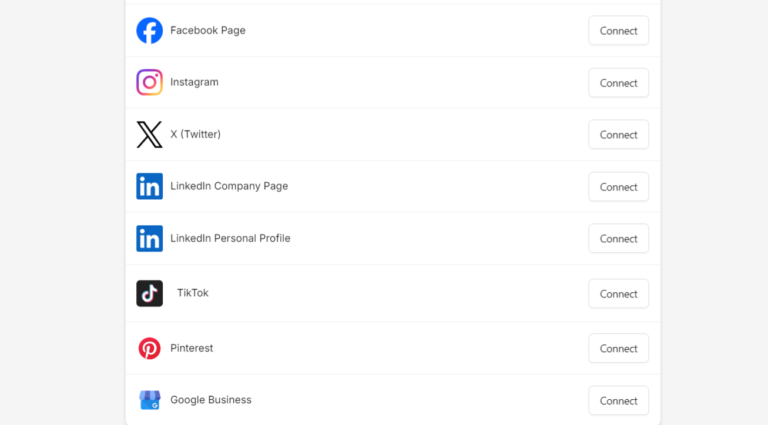Click the Instagram logo icon
Viewport: 768px width, 425px height.
149,82
